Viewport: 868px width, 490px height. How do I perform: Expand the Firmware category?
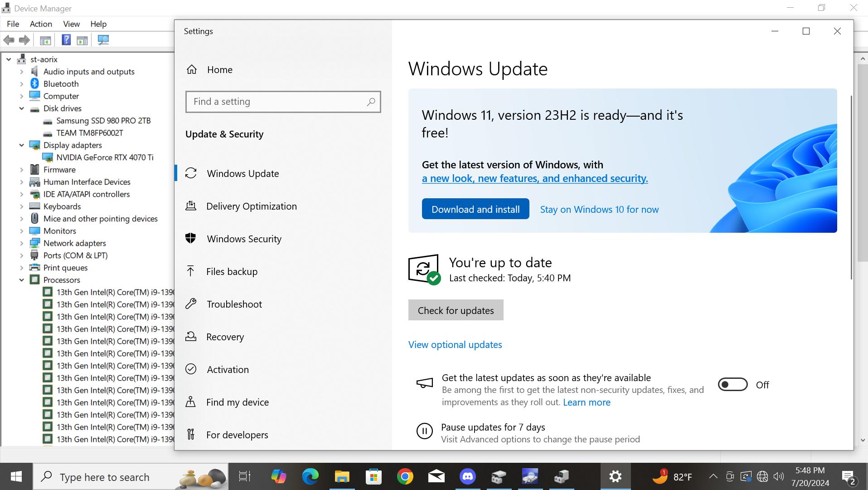click(x=21, y=170)
